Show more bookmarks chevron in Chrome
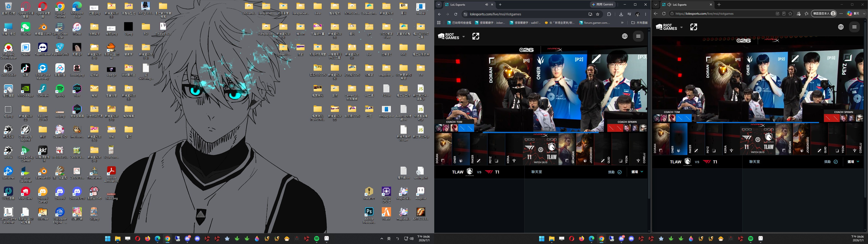Screen dimensions: 868x244 click(x=622, y=23)
